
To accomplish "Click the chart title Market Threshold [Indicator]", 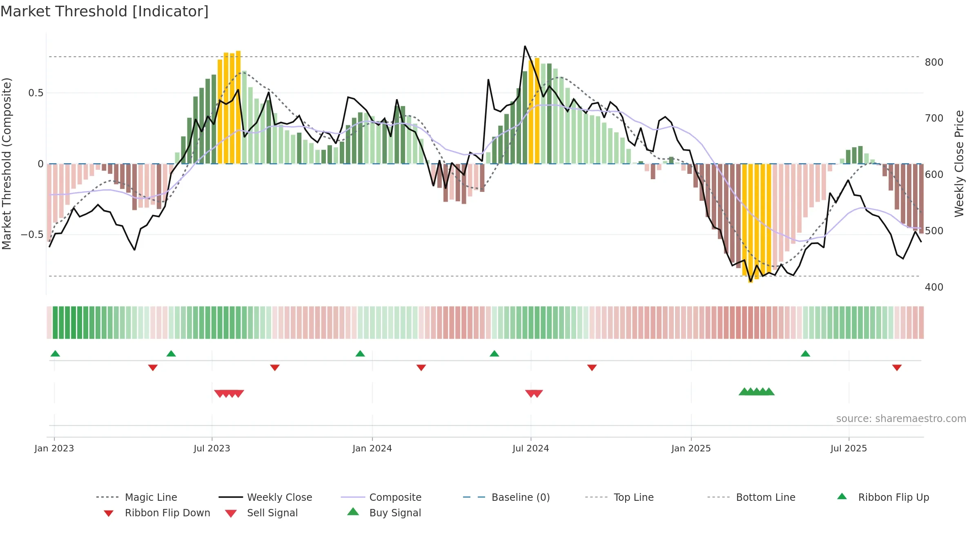I will (x=105, y=11).
